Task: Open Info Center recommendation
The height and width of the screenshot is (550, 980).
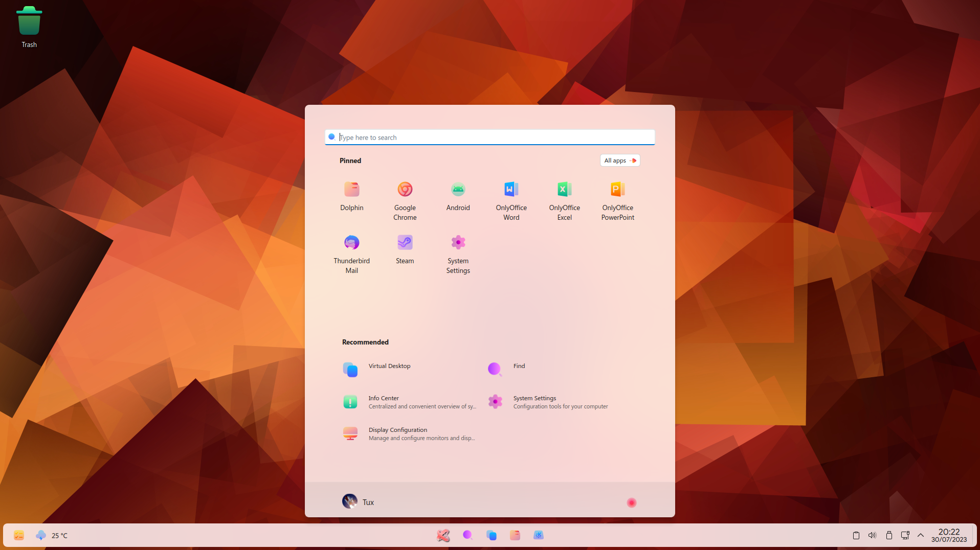Action: [x=409, y=402]
